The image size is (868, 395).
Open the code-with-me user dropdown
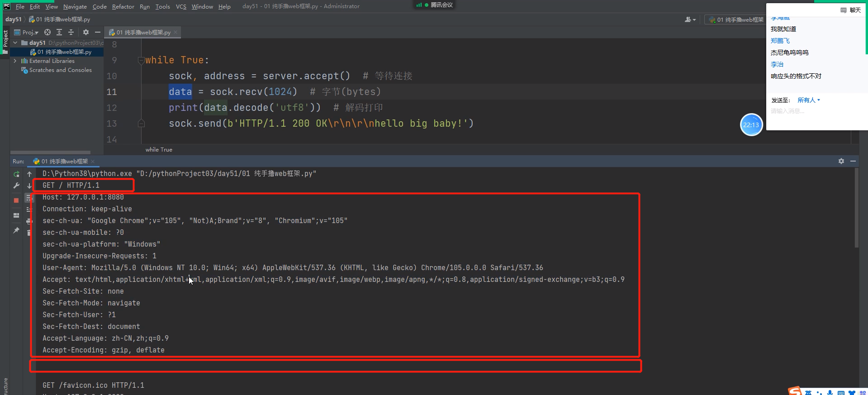point(690,19)
